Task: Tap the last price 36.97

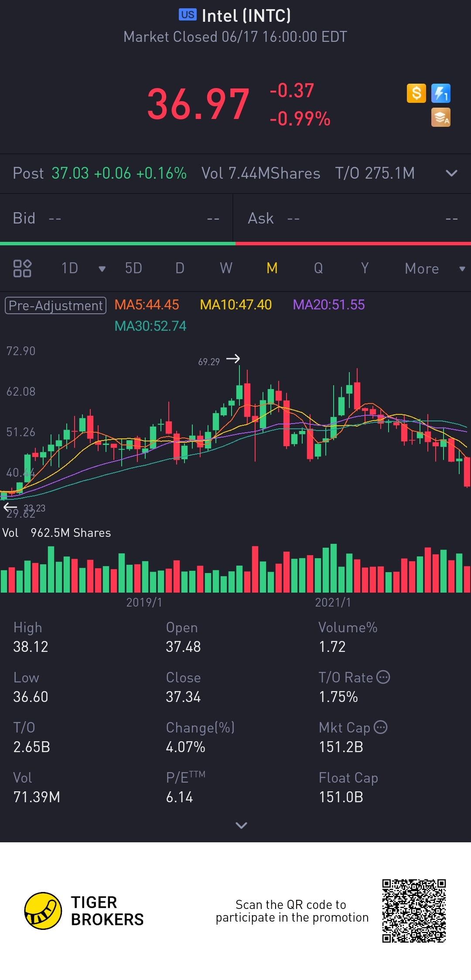Action: point(198,105)
